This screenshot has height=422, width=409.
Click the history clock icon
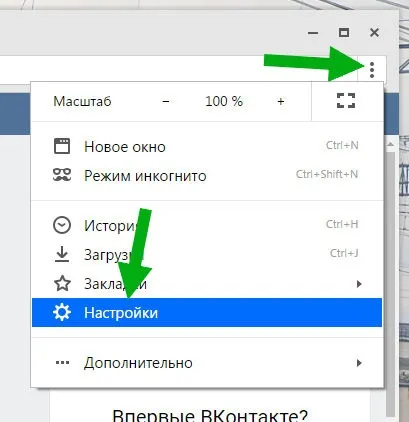[x=62, y=225]
